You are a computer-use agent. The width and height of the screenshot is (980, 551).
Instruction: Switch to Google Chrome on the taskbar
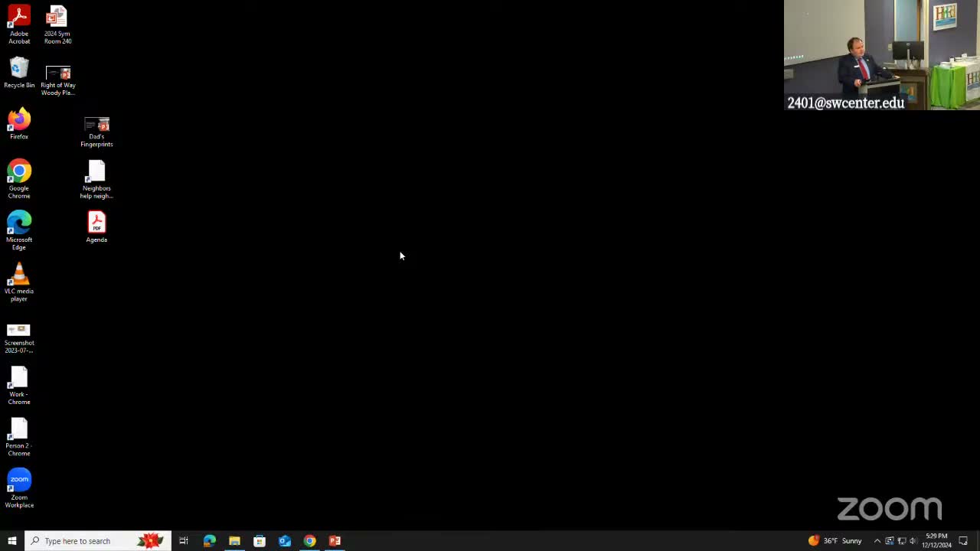pyautogui.click(x=309, y=541)
